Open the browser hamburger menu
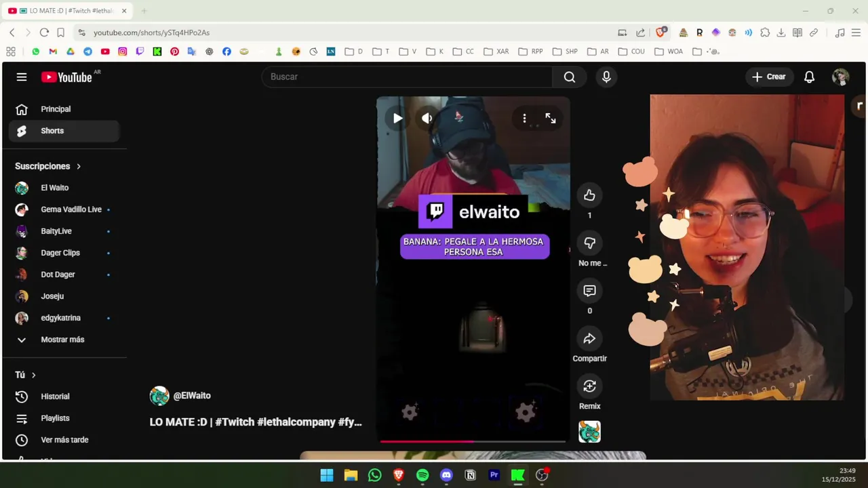 (856, 33)
